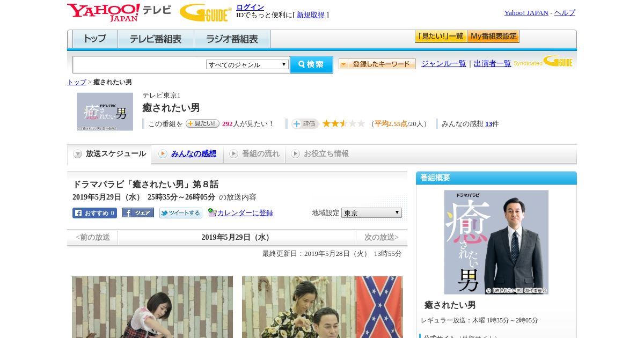
Task: Open the right episode scene photo with flag
Action: click(323, 307)
